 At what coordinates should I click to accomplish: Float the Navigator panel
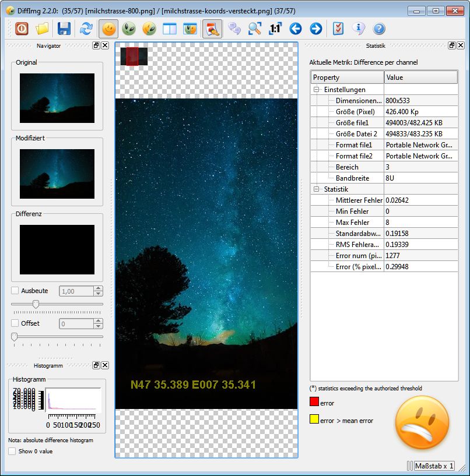pyautogui.click(x=96, y=45)
